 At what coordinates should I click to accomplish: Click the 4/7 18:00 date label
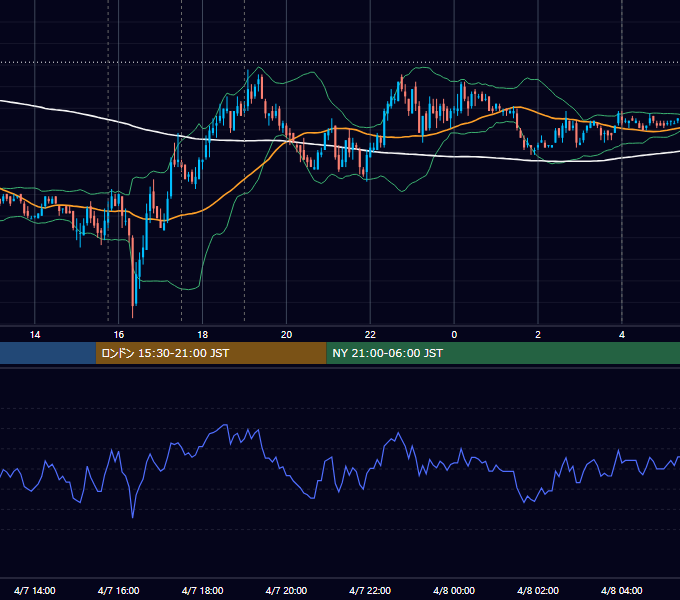click(x=203, y=590)
